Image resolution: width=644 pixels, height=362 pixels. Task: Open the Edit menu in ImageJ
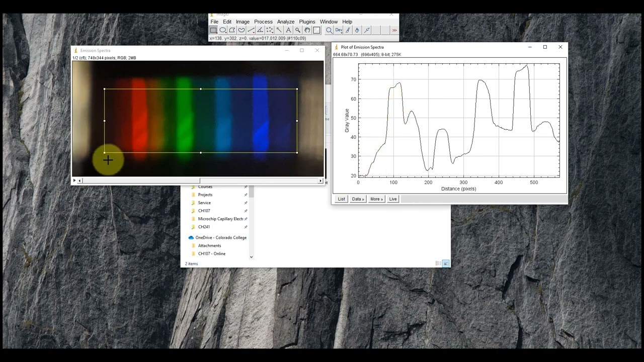[x=227, y=22]
